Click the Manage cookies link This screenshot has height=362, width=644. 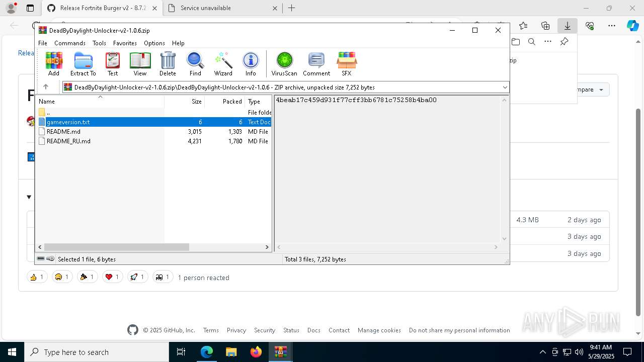pyautogui.click(x=379, y=330)
